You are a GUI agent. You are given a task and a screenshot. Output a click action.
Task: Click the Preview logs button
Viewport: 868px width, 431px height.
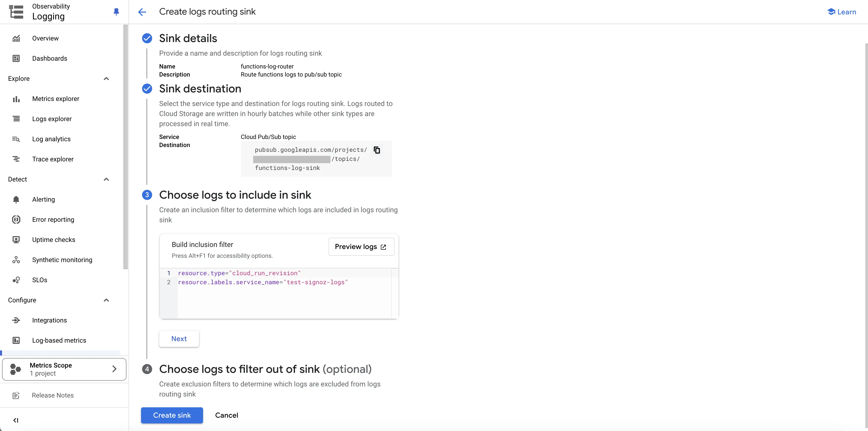coord(361,246)
